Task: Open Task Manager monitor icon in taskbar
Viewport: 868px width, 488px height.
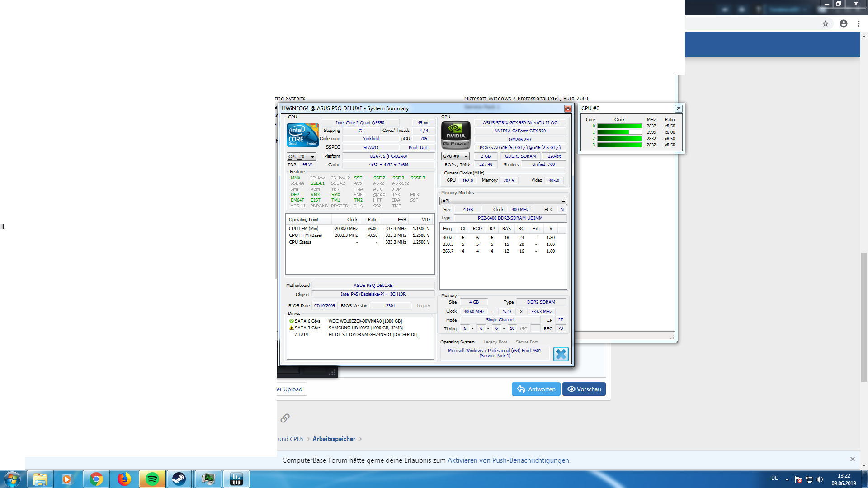Action: point(208,479)
